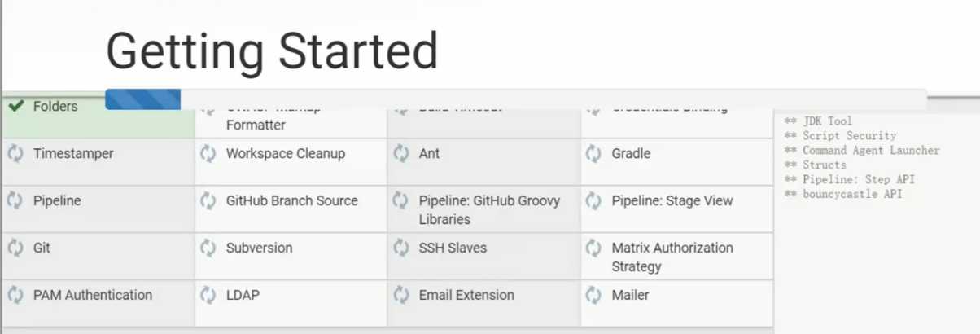Click the spinner icon next to Ant
980x334 pixels.
click(401, 153)
